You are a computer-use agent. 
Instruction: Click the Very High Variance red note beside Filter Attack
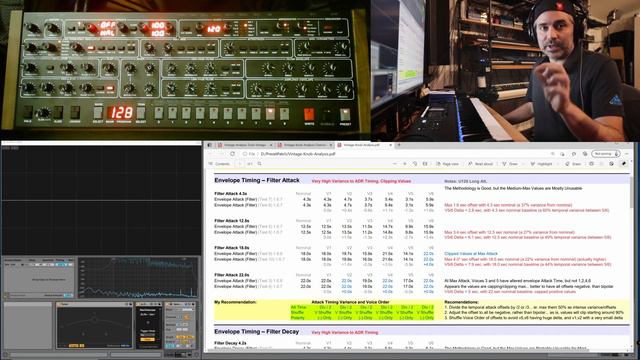(361, 181)
